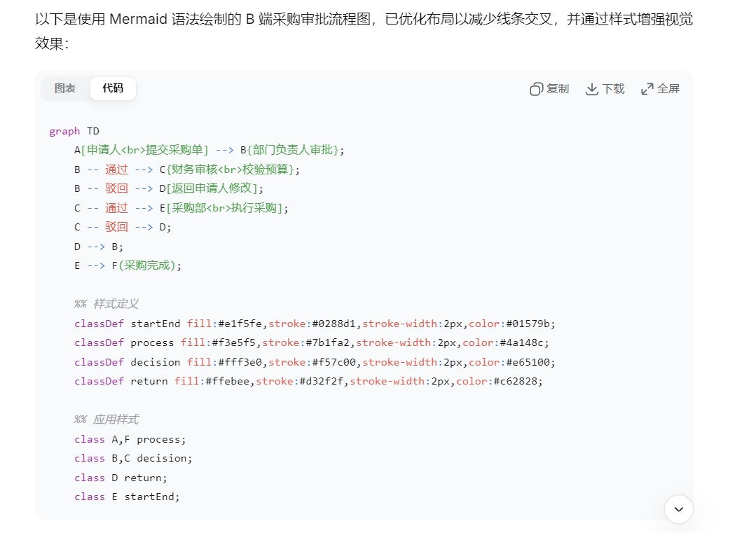Screen dimensions: 756x533
Task: Switch to the 图表 tab
Action: point(65,88)
